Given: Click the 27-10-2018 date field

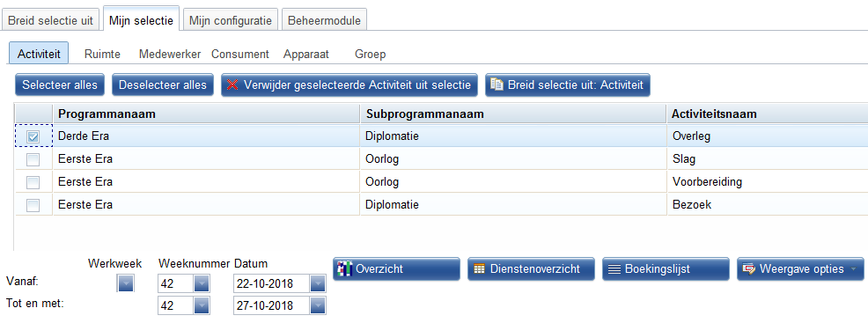Looking at the screenshot, I should 272,305.
